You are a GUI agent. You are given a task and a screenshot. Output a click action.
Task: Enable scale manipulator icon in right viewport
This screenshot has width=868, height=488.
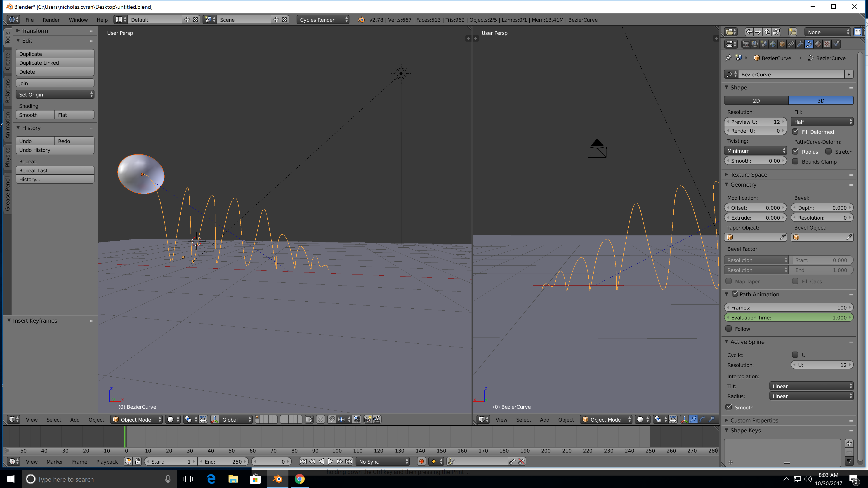tap(711, 419)
